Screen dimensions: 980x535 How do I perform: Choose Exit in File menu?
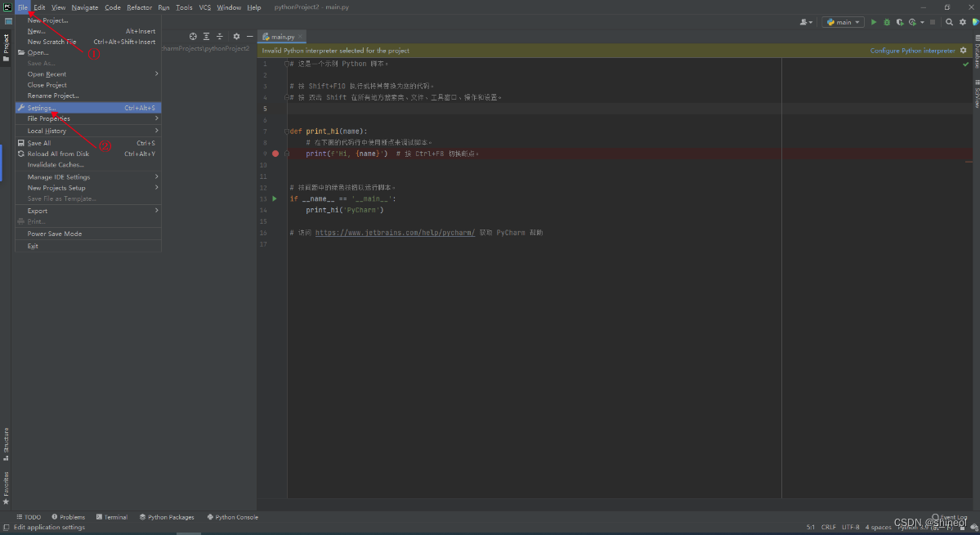[88, 246]
